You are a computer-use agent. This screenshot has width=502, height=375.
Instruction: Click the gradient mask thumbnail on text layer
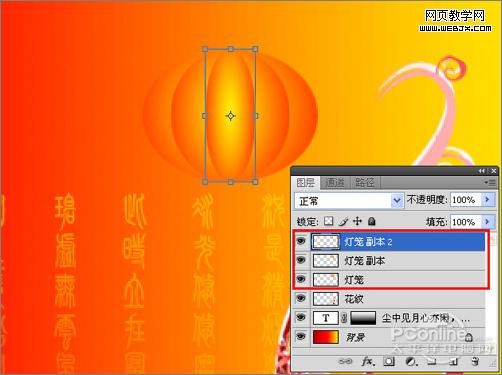(x=363, y=318)
